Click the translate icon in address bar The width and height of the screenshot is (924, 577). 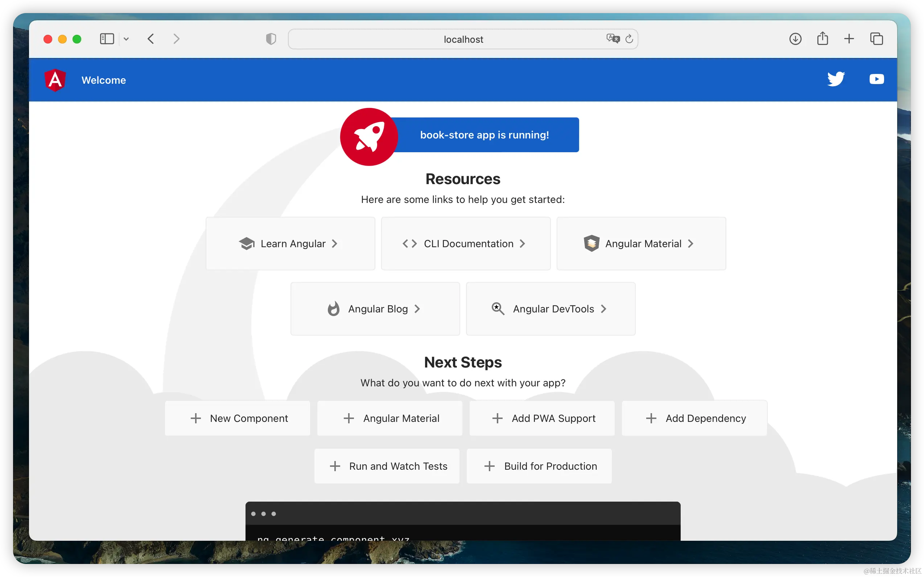coord(613,38)
